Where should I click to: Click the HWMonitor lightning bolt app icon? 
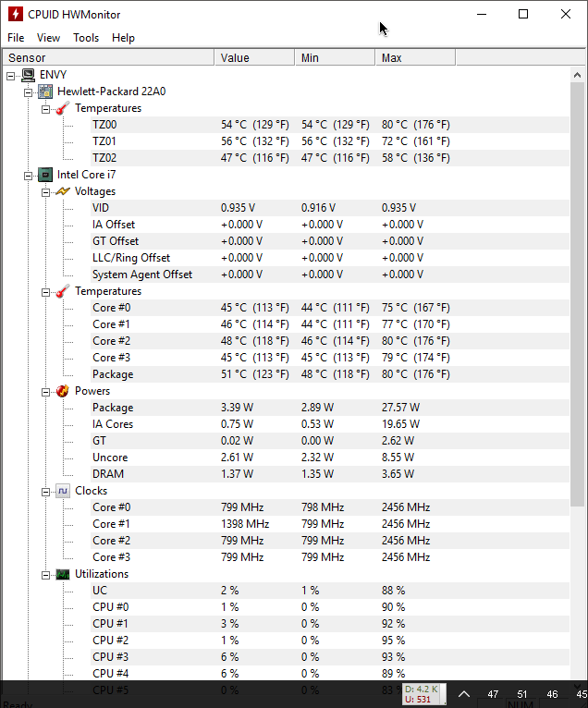(x=16, y=14)
